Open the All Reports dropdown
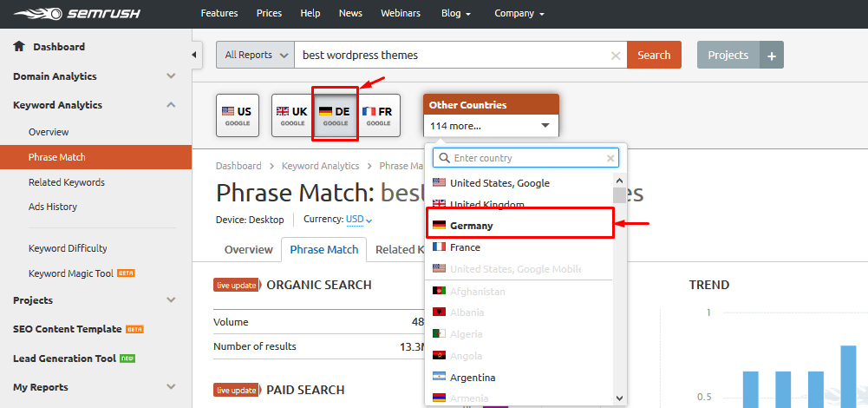Viewport: 868px width, 408px height. click(x=255, y=55)
